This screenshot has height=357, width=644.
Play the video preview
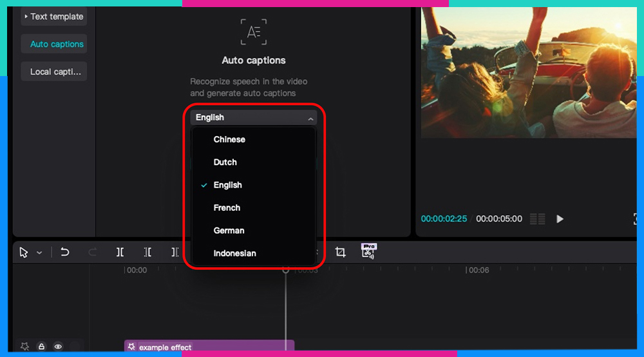coord(560,219)
